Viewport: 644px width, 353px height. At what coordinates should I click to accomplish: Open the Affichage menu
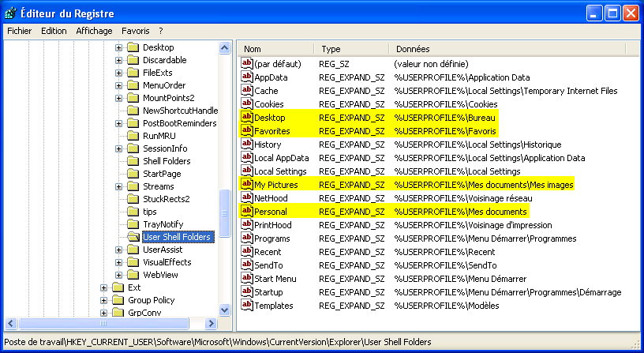94,31
